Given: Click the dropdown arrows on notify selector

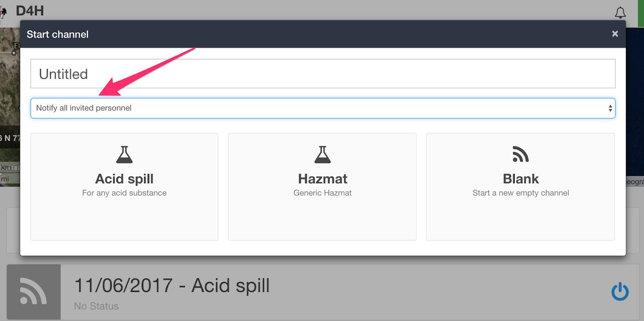Looking at the screenshot, I should pyautogui.click(x=610, y=108).
